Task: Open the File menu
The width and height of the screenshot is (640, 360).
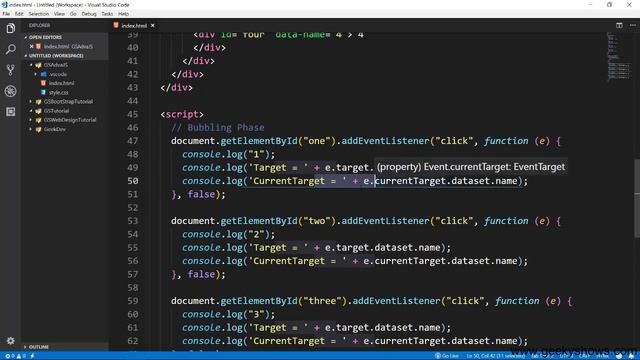Action: coord(6,14)
